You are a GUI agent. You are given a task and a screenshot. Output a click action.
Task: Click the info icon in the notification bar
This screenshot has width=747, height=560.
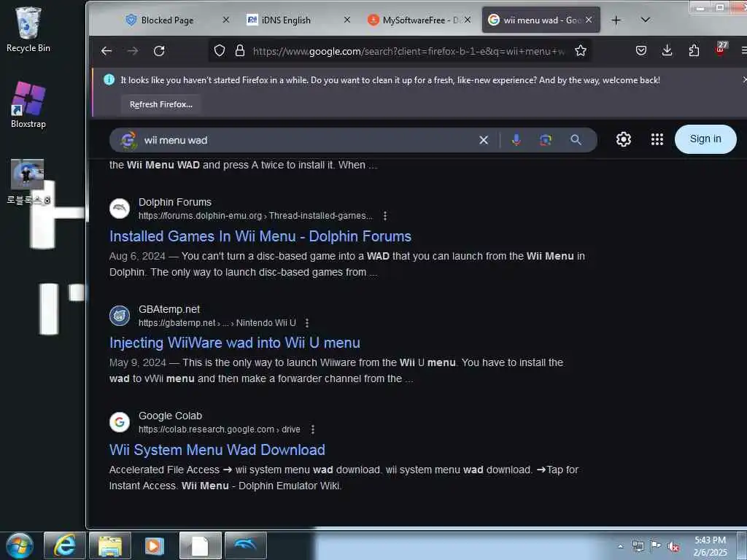[x=109, y=80]
